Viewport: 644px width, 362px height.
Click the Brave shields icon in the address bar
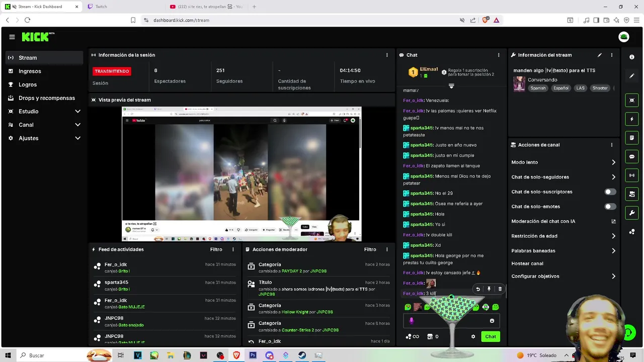pos(485,20)
